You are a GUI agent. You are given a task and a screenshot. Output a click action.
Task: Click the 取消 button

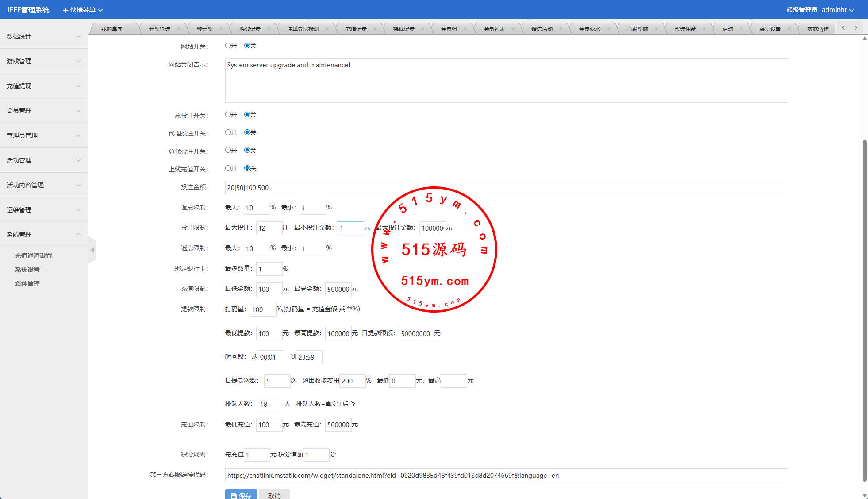pos(274,495)
